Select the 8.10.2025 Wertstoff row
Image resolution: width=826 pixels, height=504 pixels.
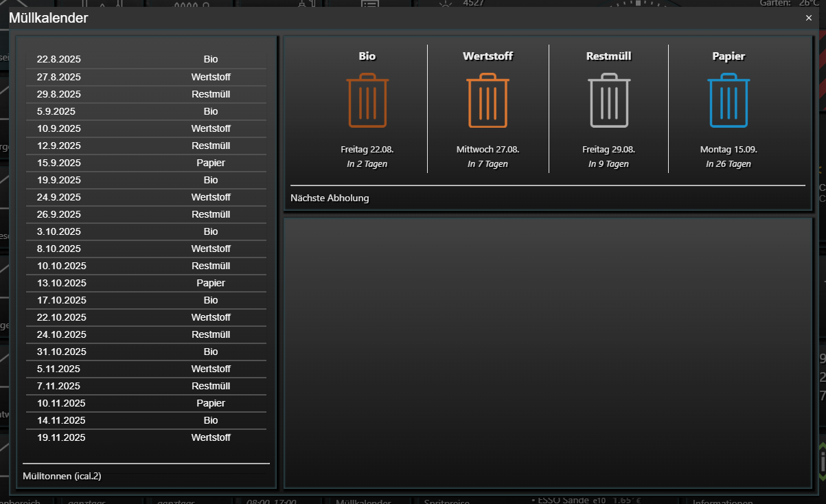[146, 249]
